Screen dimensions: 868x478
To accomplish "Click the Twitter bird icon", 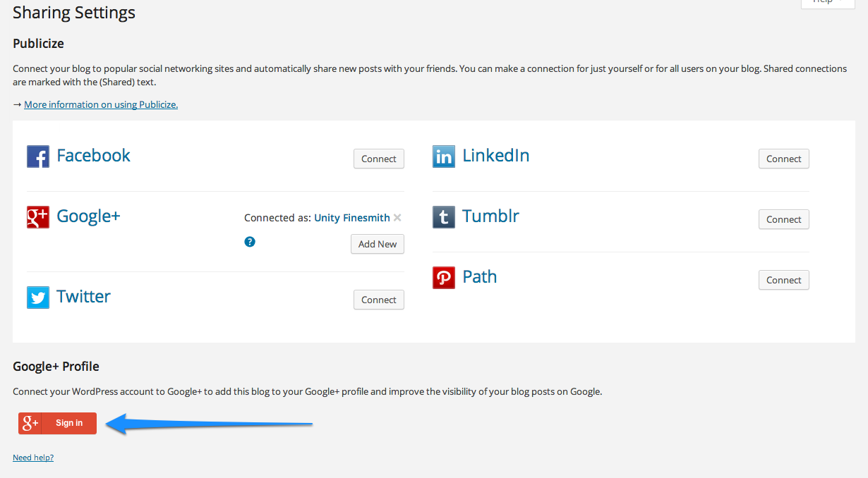I will pyautogui.click(x=38, y=298).
